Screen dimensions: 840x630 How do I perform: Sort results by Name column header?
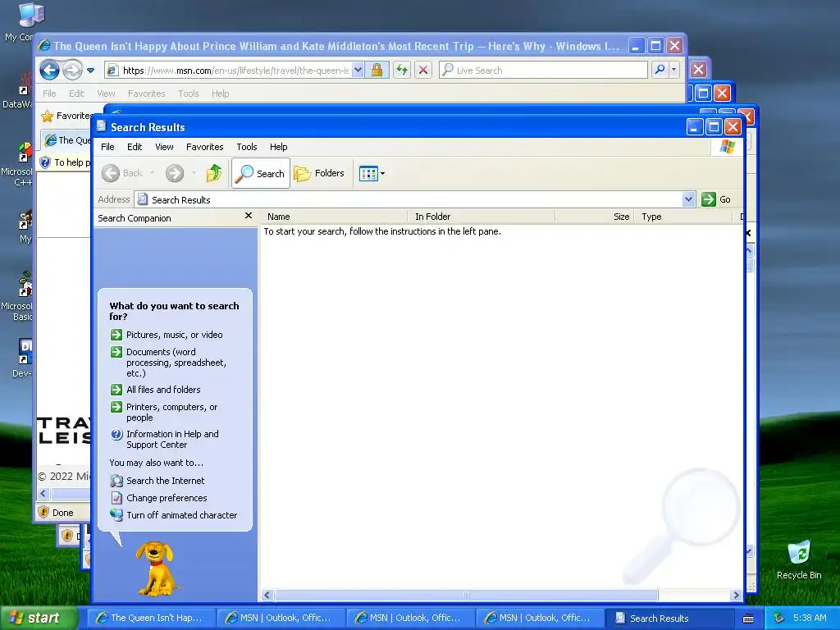(x=333, y=217)
